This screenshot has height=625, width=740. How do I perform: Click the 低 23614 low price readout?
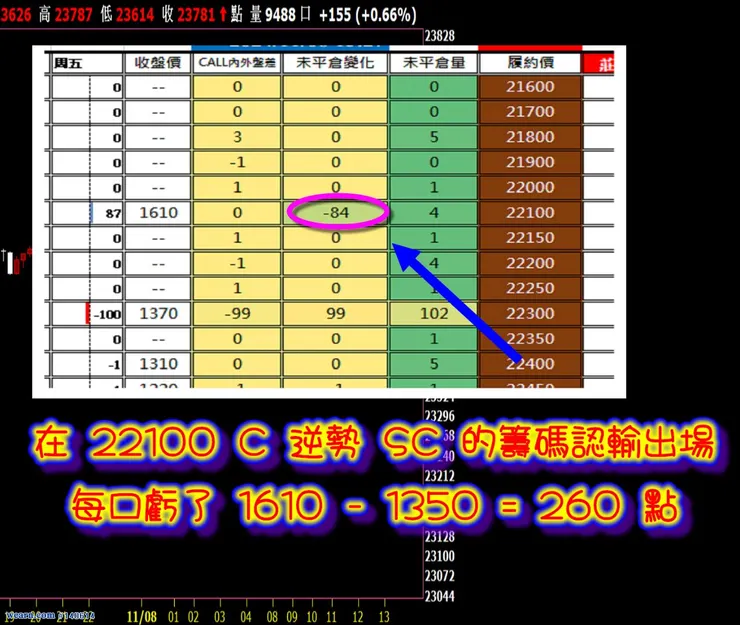coord(127,15)
